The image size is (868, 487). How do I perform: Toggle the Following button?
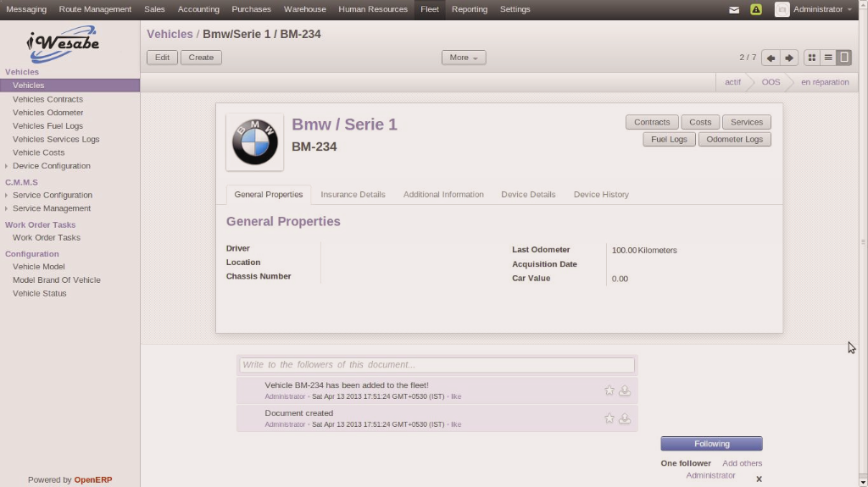[x=711, y=444]
